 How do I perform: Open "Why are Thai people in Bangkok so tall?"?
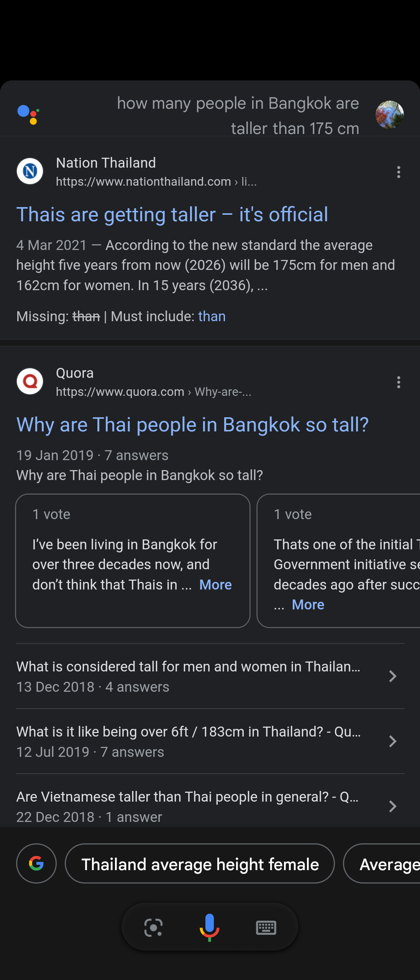(x=192, y=425)
